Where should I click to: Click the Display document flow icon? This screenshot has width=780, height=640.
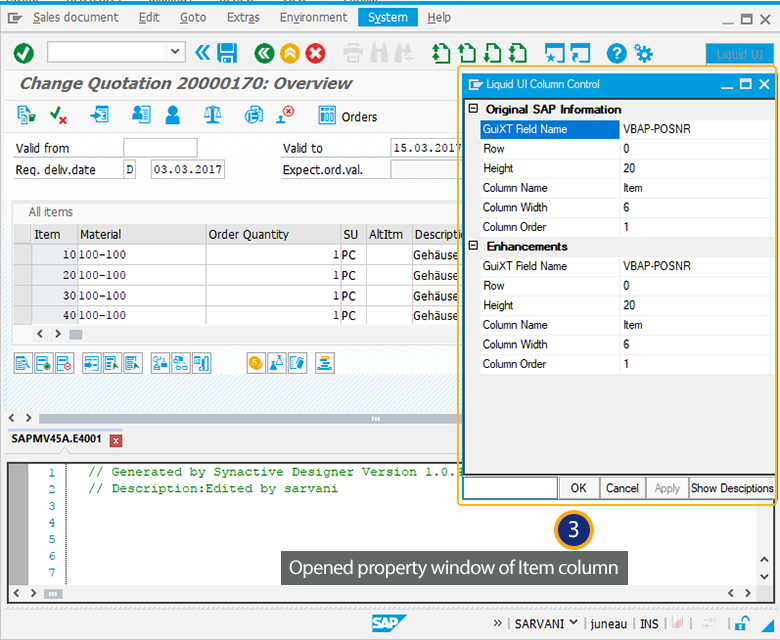[x=26, y=115]
